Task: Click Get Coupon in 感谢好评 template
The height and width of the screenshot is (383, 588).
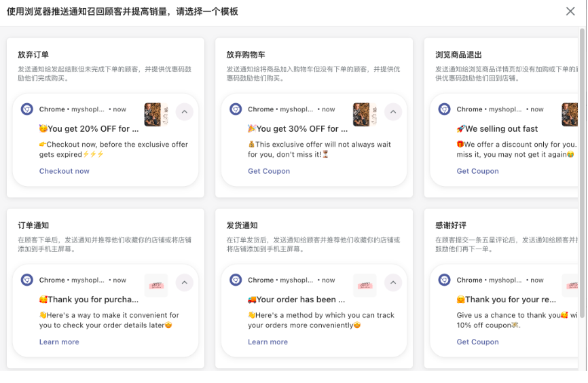Action: pos(477,342)
